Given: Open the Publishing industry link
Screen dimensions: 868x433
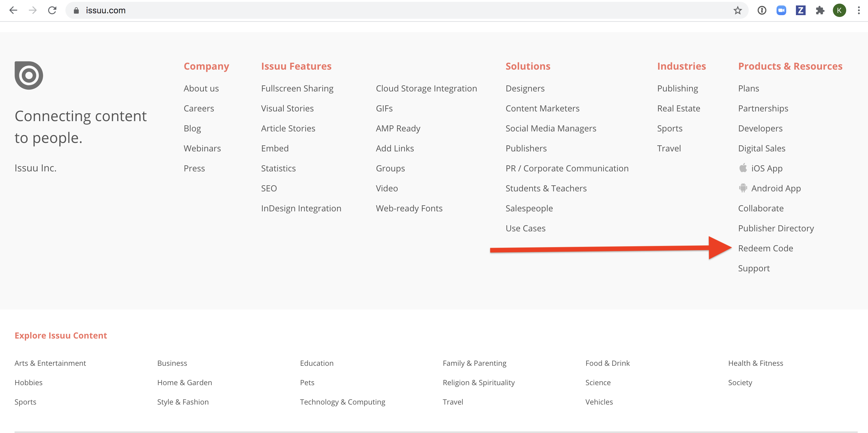Looking at the screenshot, I should tap(678, 88).
